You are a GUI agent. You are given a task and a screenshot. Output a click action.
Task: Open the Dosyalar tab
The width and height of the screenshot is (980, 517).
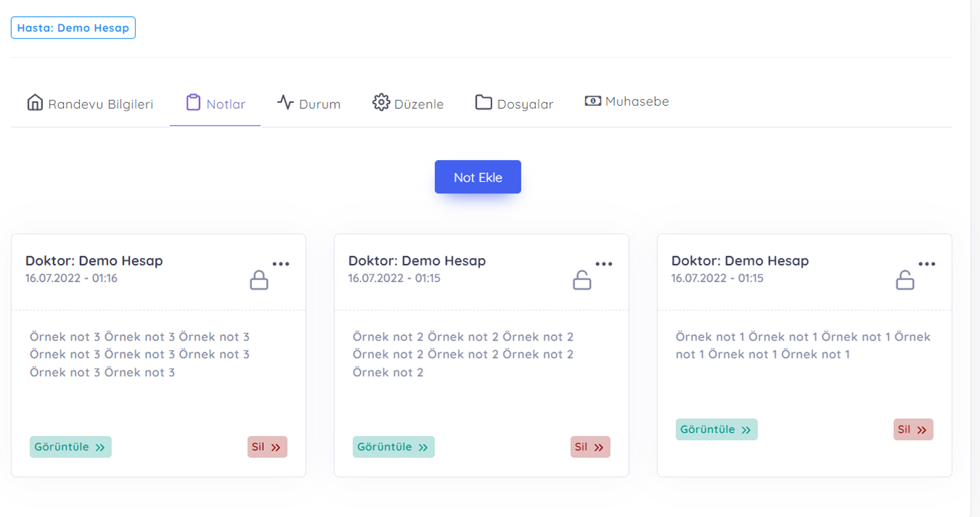pos(525,104)
